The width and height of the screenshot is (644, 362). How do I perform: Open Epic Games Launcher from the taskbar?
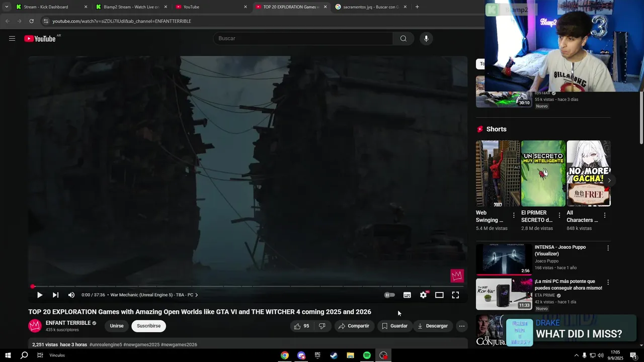317,355
